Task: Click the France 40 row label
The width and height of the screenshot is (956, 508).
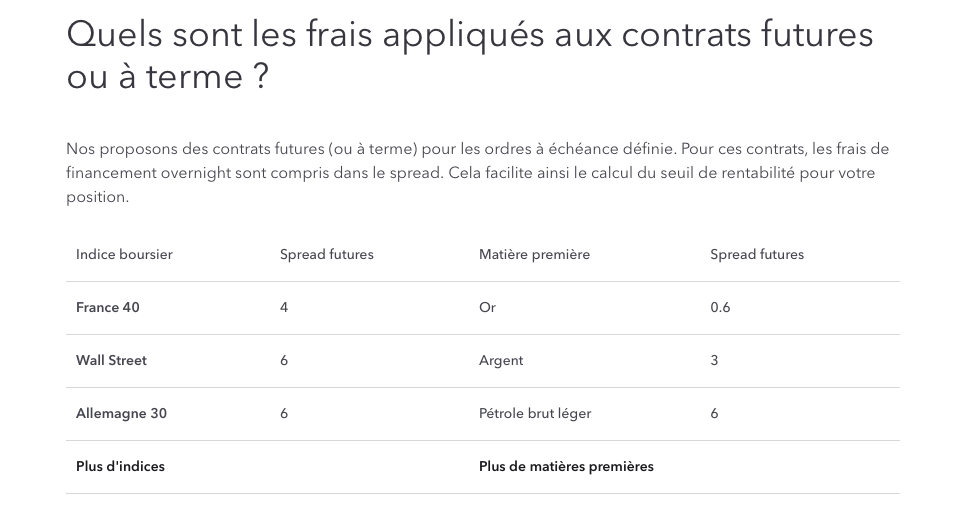Action: point(108,308)
